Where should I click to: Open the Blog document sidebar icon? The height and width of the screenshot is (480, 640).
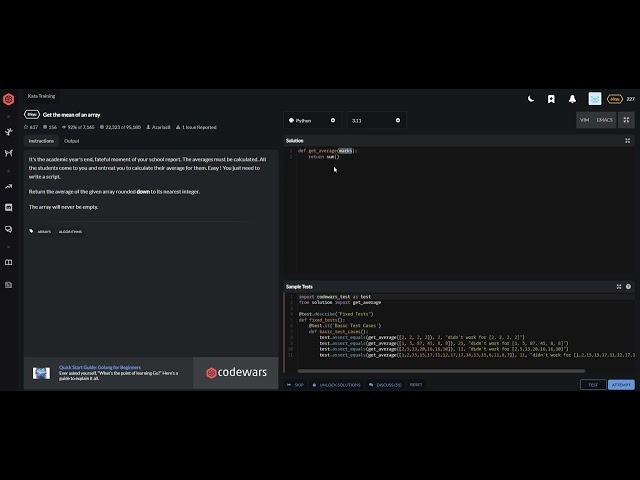[x=9, y=284]
